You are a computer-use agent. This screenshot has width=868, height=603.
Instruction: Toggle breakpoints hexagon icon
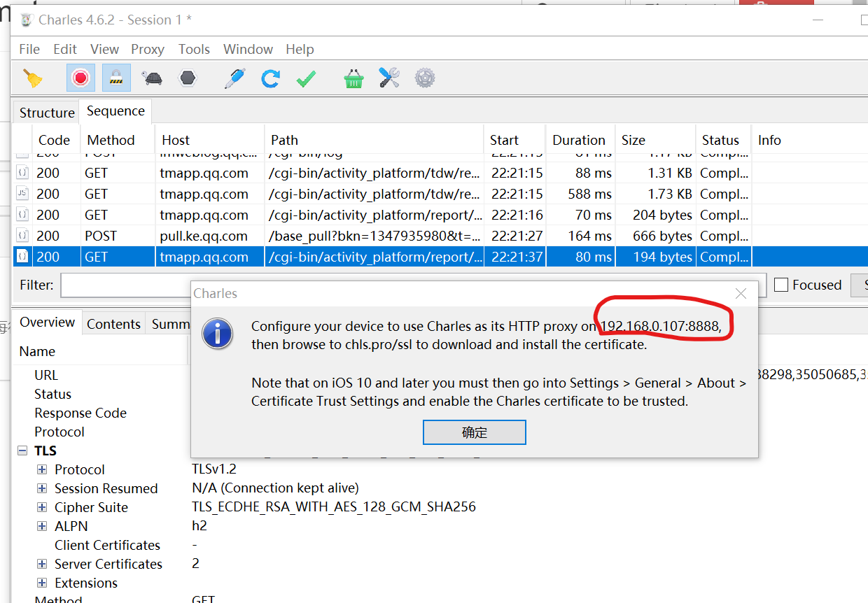tap(187, 78)
